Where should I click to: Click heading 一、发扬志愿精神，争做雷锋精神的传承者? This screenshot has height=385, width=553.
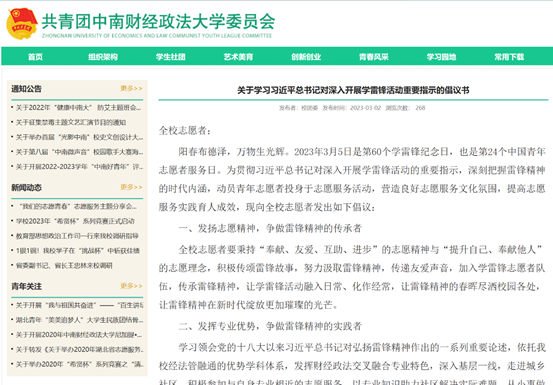[x=270, y=228]
